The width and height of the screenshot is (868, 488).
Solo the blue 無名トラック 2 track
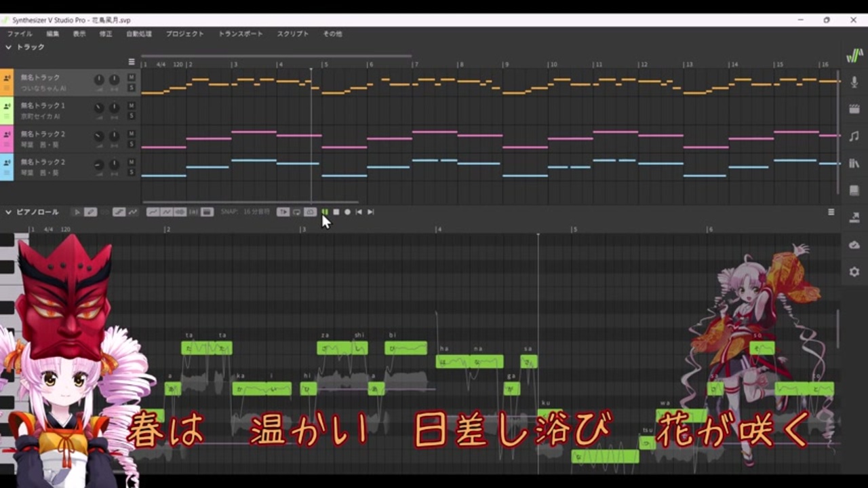point(132,172)
